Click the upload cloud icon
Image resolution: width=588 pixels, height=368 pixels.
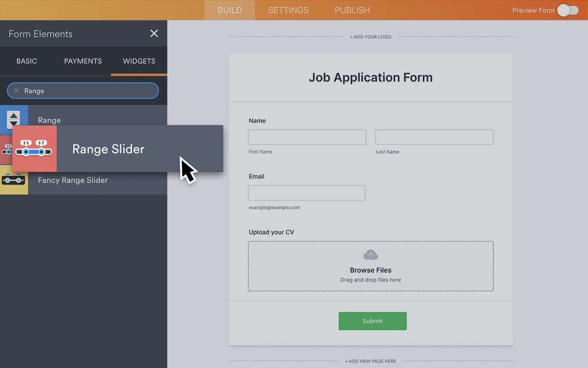[x=370, y=254]
